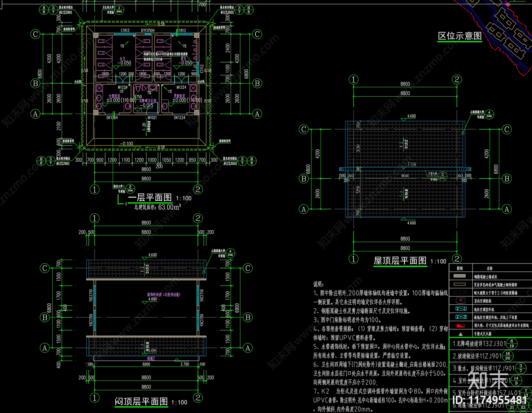Click legend row '页岩多孔砖或加气混凝土砌块墙体'
The image size is (532, 413).
[495, 284]
